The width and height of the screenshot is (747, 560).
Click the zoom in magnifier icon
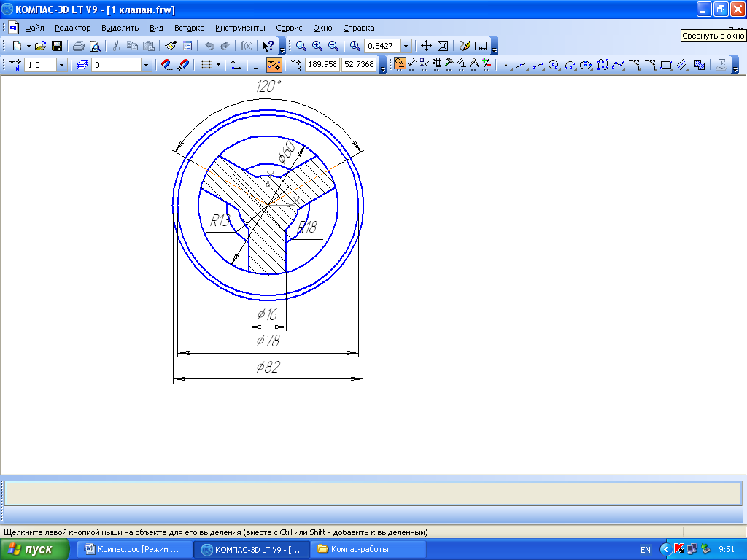pos(317,46)
